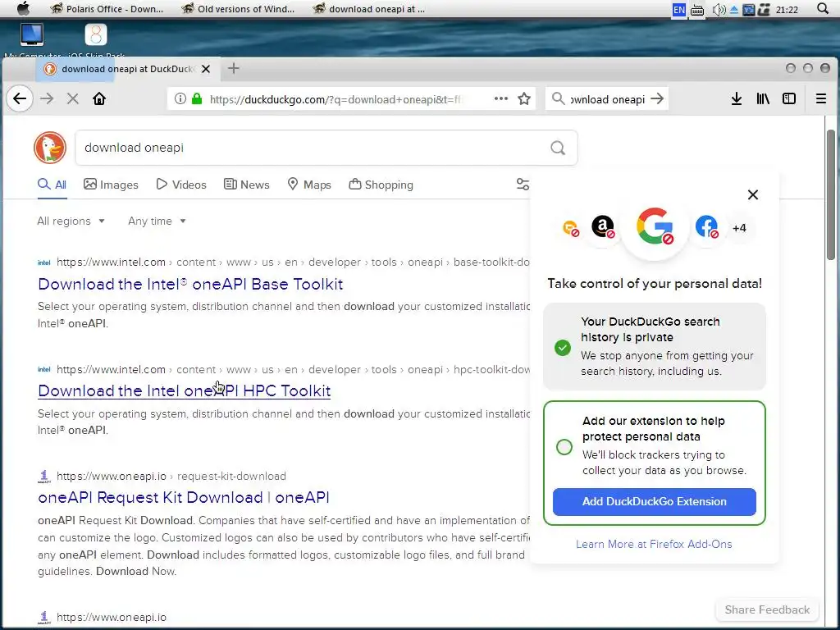This screenshot has height=630, width=840.
Task: Click the DuckDuckGo duck logo
Action: point(50,148)
